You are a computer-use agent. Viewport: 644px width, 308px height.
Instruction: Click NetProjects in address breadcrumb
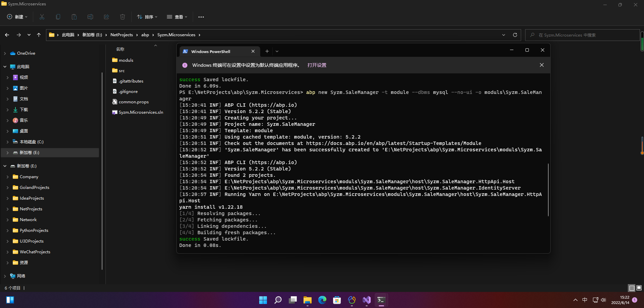point(122,35)
